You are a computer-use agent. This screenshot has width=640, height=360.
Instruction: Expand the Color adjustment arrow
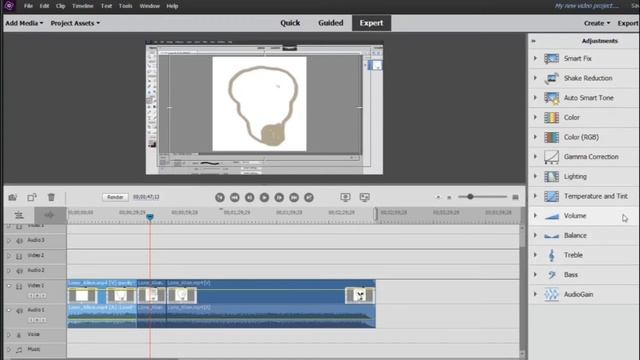535,117
